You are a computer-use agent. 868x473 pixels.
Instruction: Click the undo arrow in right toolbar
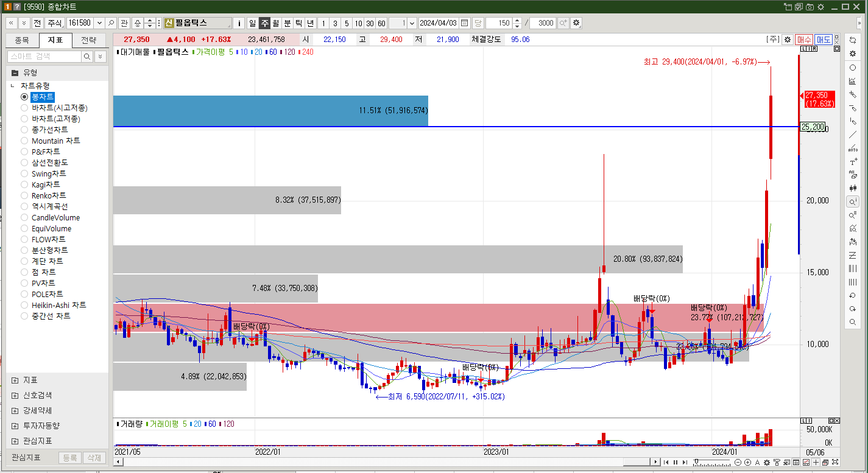click(853, 295)
